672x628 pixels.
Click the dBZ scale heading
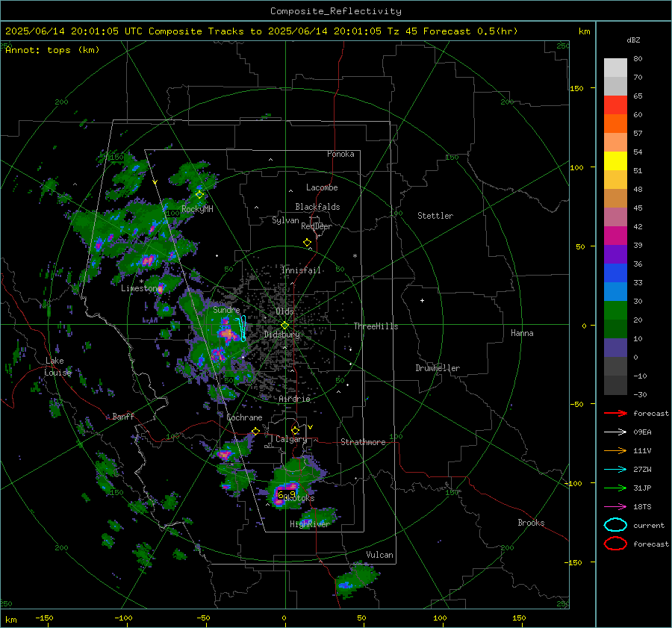pyautogui.click(x=633, y=40)
